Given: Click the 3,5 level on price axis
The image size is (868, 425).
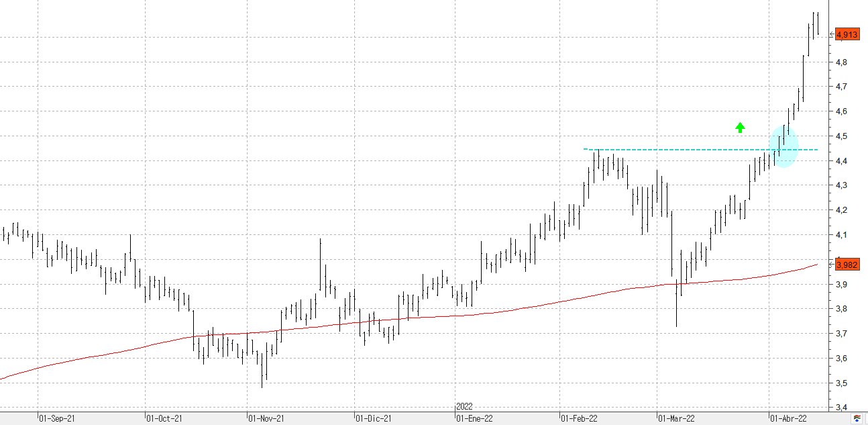Looking at the screenshot, I should coord(841,383).
